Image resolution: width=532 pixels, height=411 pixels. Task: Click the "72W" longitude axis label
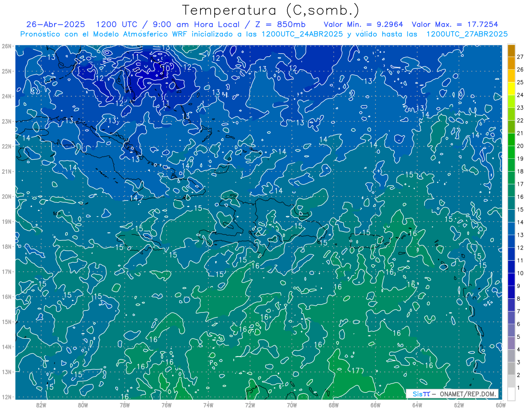tap(250, 405)
